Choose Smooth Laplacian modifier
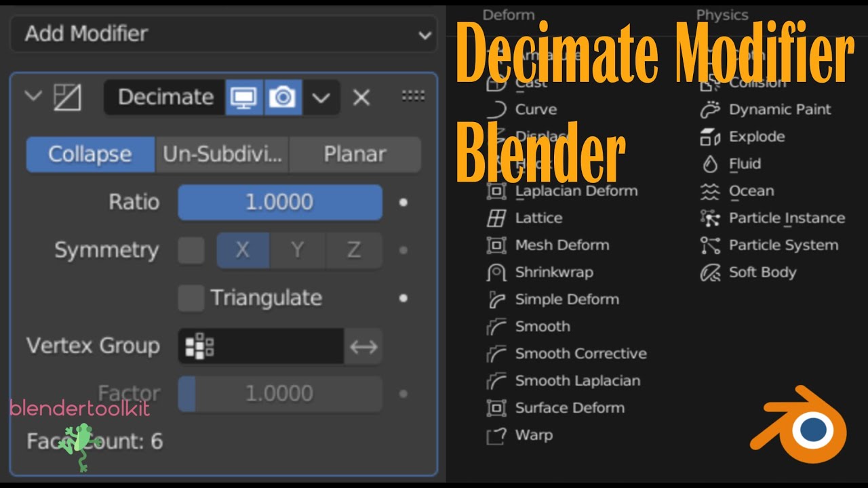 coord(578,381)
